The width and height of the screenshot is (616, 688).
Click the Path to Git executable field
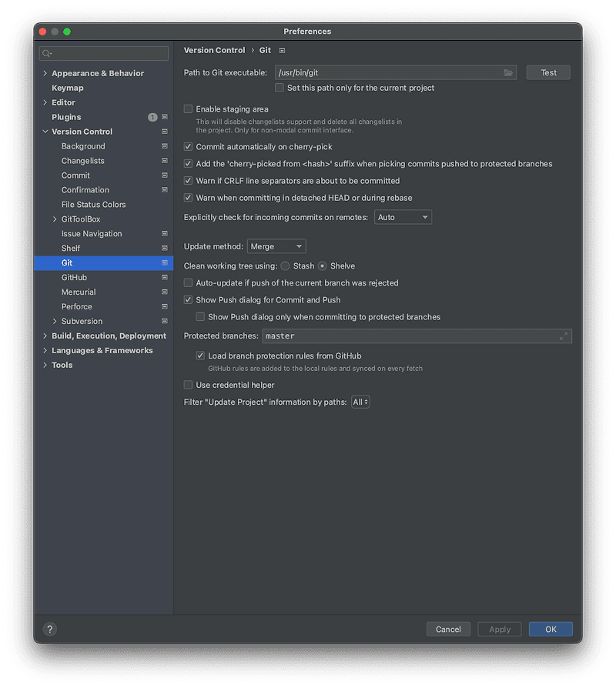[385, 72]
